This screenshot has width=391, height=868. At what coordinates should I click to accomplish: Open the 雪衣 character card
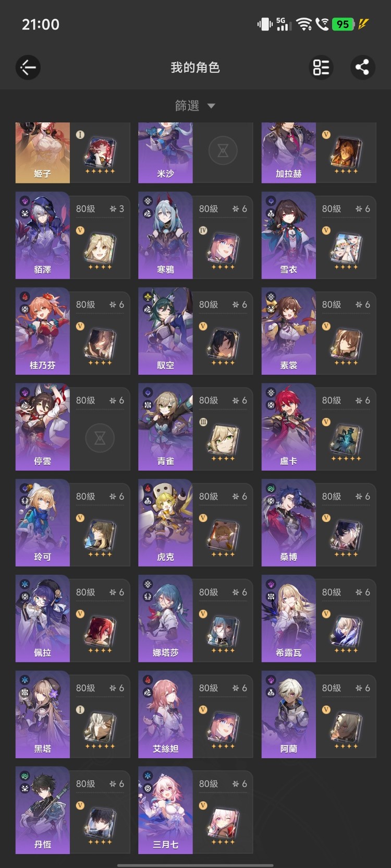319,235
